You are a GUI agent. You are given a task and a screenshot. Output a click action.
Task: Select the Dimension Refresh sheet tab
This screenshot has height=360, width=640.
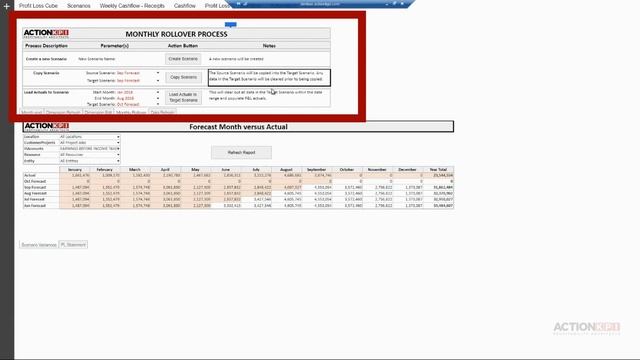63,112
